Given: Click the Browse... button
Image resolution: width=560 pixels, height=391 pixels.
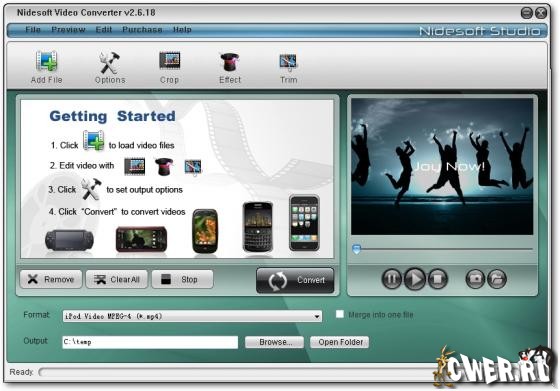Looking at the screenshot, I should 274,342.
